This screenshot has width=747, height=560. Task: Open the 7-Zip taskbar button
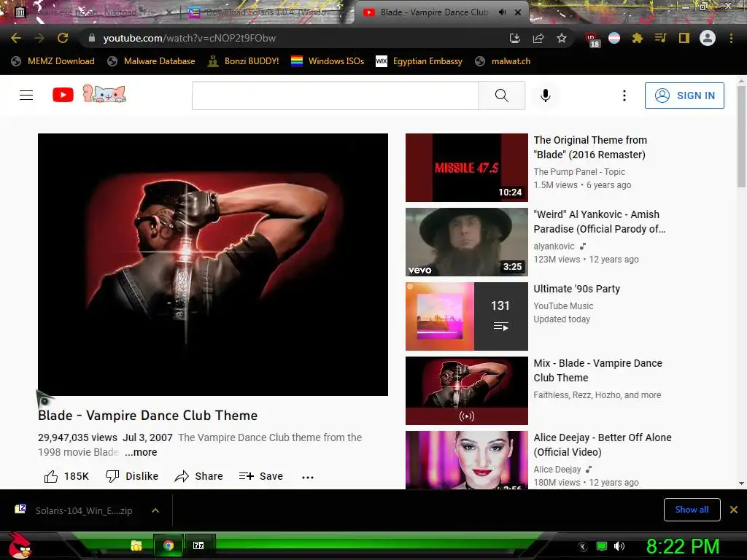click(198, 545)
